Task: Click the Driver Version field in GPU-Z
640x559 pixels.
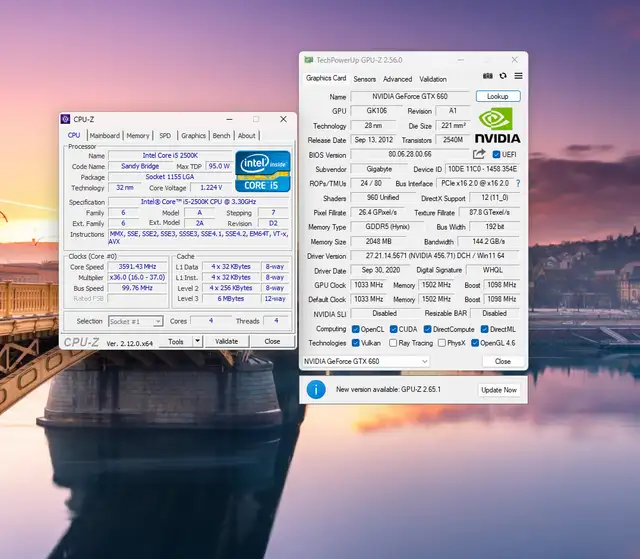Action: click(x=435, y=255)
